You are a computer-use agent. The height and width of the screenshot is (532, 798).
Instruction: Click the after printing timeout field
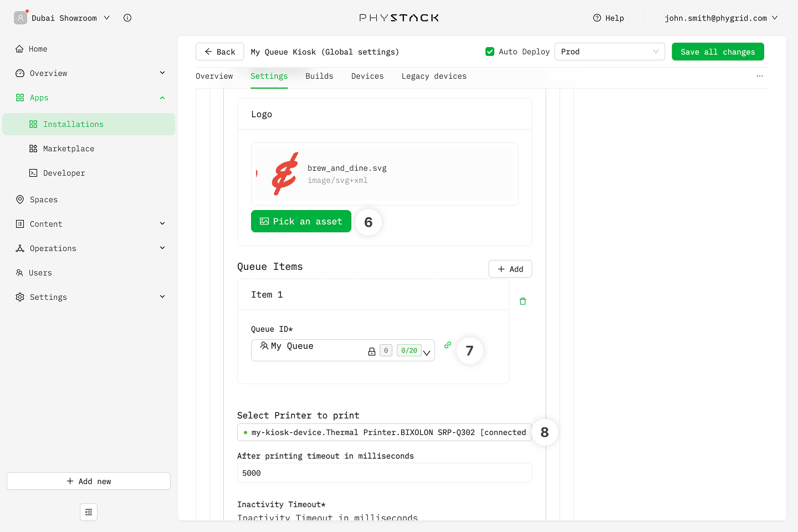click(x=384, y=473)
